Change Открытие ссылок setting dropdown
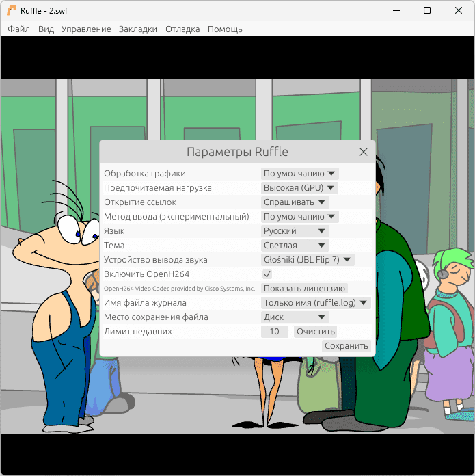 pyautogui.click(x=295, y=202)
